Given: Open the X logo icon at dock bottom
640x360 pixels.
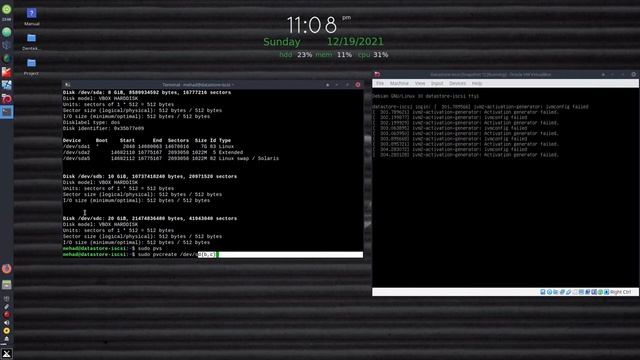Looking at the screenshot, I should pos(7,354).
